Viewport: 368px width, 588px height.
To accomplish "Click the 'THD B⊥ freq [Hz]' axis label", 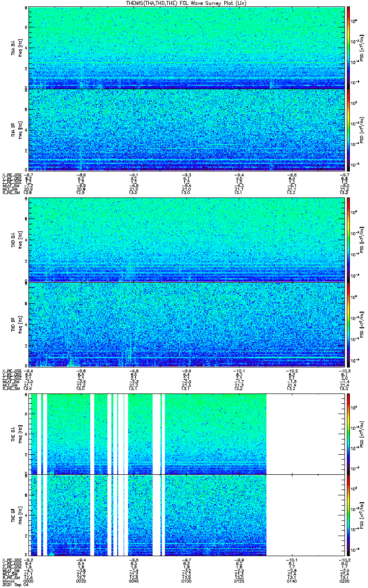I will pos(17,240).
